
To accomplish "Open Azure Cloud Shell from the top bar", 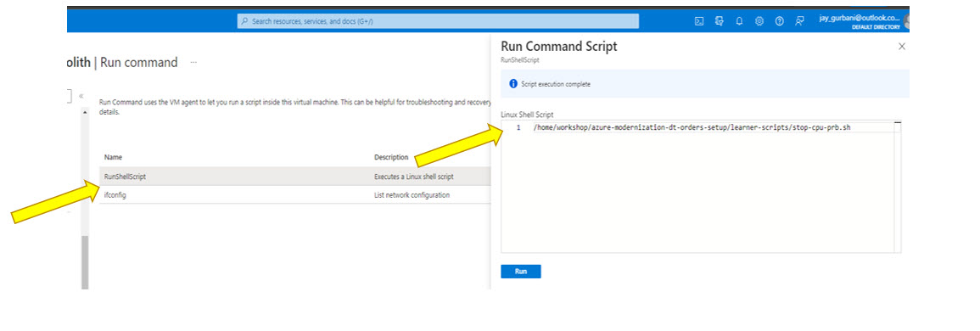I will click(699, 20).
